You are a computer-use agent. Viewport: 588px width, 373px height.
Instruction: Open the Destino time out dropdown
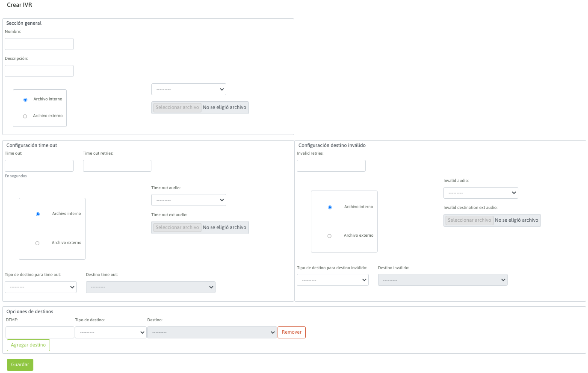tap(151, 287)
